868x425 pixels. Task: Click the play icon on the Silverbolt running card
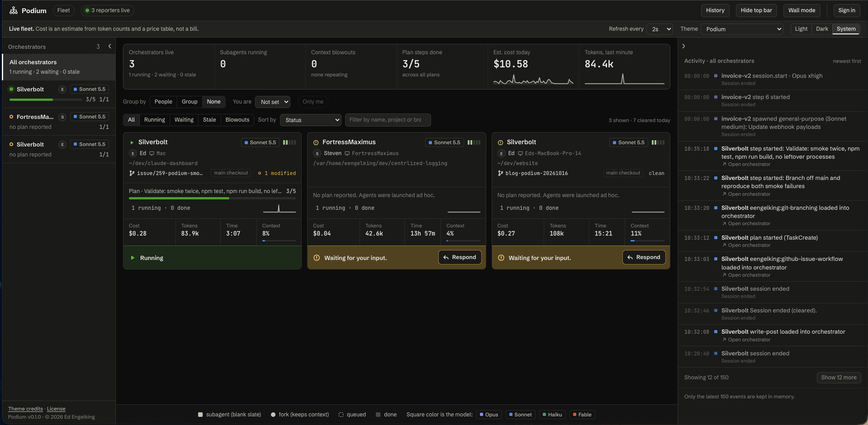pyautogui.click(x=132, y=142)
